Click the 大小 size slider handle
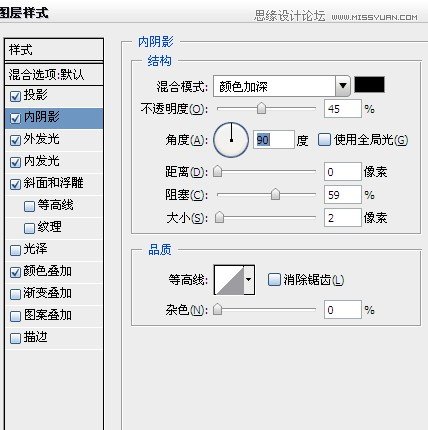The height and width of the screenshot is (430, 428). coord(219,217)
